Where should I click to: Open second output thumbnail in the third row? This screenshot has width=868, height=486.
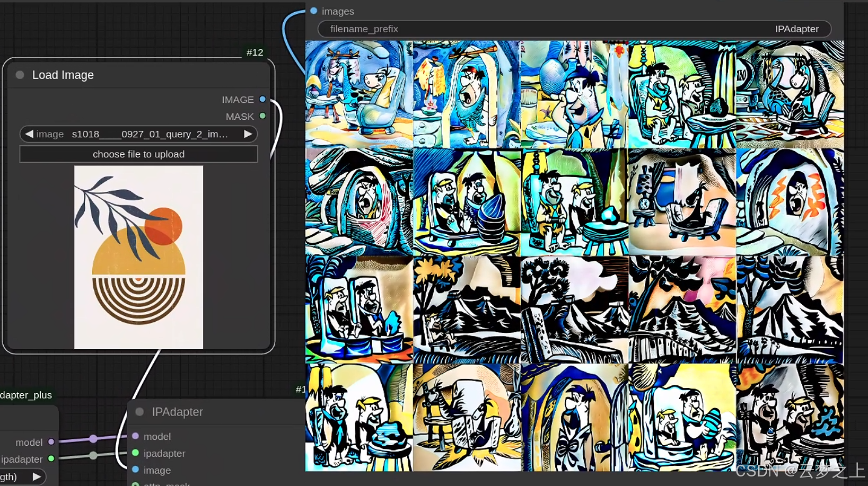tap(467, 310)
